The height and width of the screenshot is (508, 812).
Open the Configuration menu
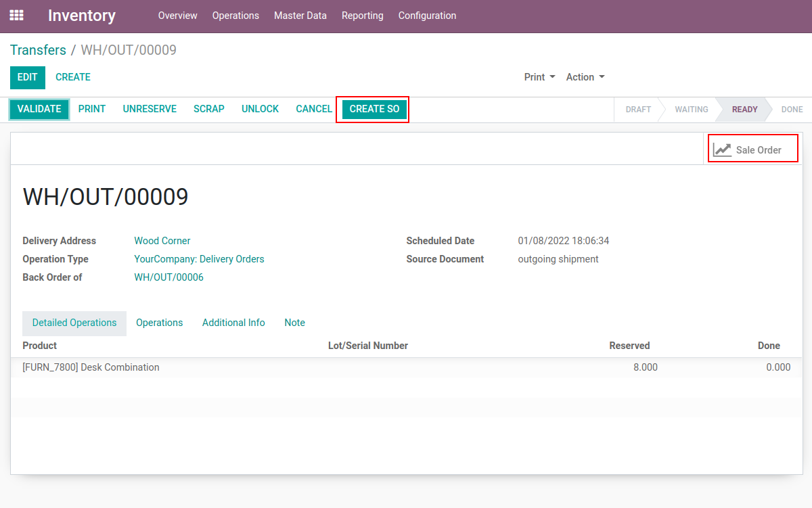pos(427,16)
